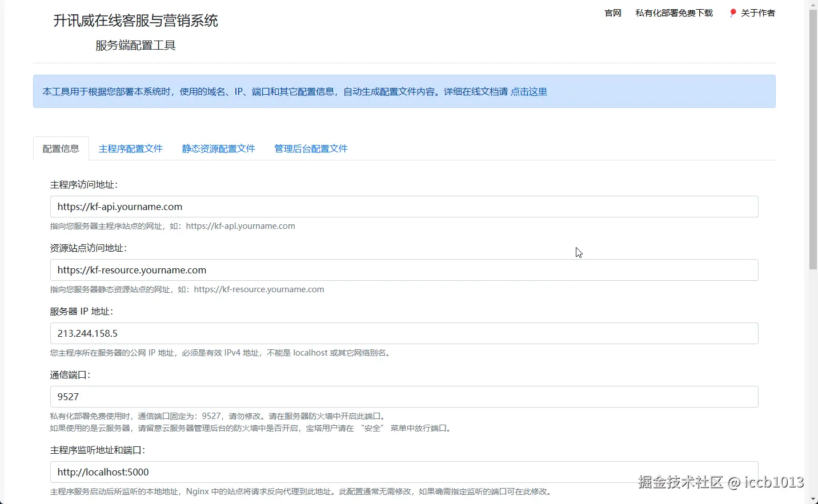Switch to 静态资源配置文件 tab
This screenshot has width=818, height=504.
tap(219, 148)
